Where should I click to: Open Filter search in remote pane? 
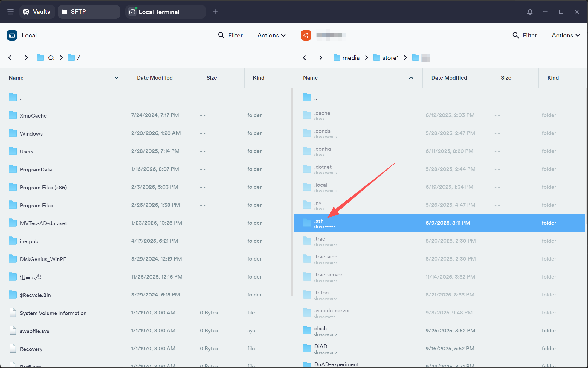(525, 35)
